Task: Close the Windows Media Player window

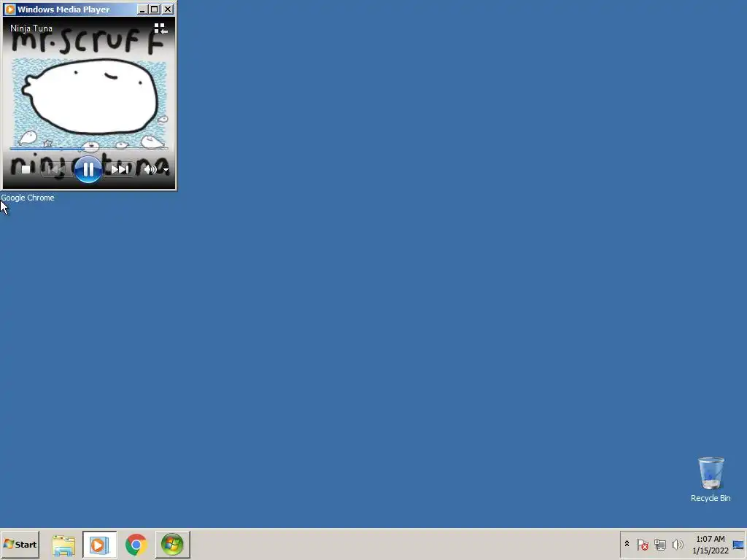Action: pyautogui.click(x=168, y=9)
